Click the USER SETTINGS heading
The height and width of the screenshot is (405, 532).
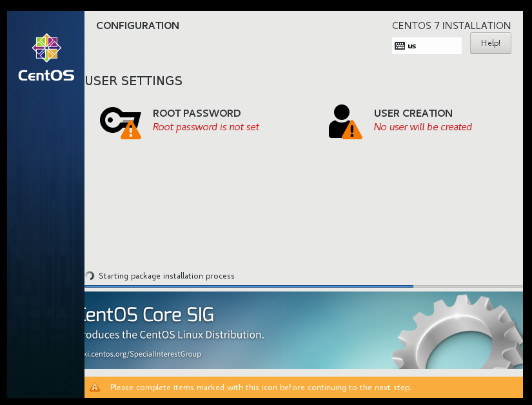[133, 81]
